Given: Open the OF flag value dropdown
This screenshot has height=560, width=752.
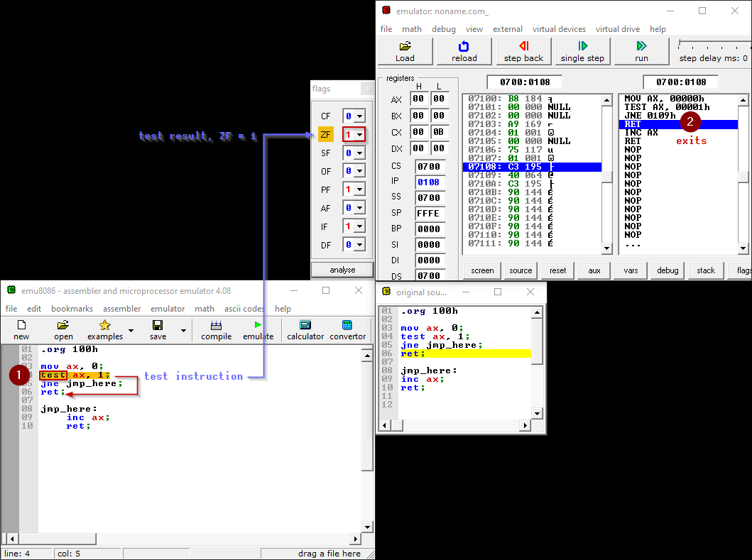Looking at the screenshot, I should [x=360, y=171].
